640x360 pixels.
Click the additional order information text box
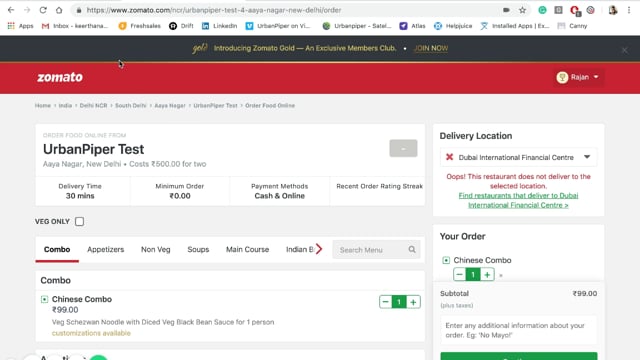(518, 330)
